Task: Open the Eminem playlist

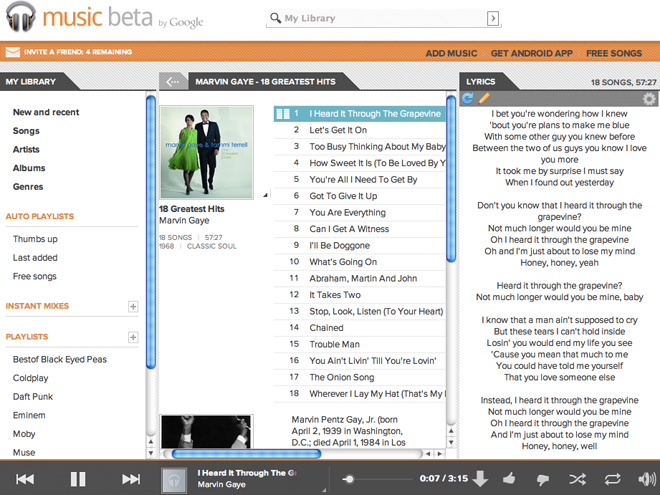Action: (29, 415)
